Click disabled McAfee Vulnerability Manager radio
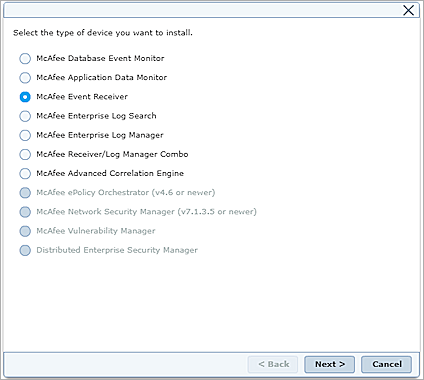 [25, 231]
